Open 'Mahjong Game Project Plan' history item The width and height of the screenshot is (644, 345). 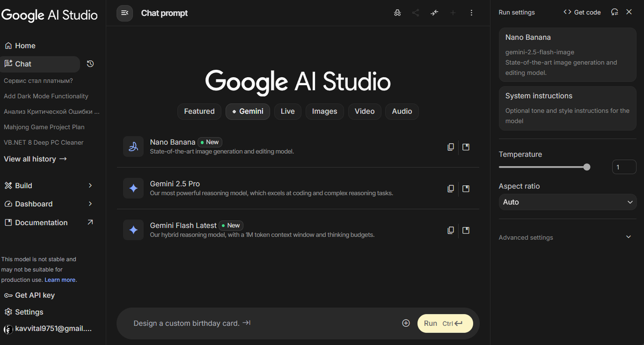pos(44,127)
